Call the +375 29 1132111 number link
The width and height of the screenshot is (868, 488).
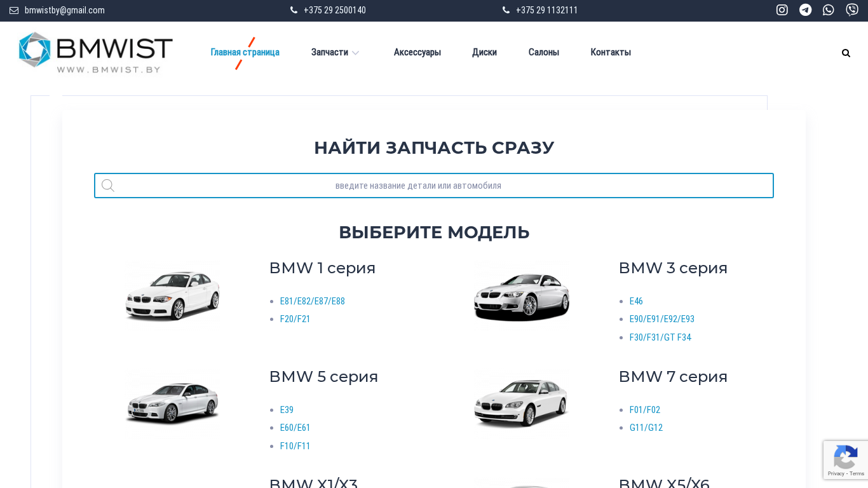click(x=547, y=10)
